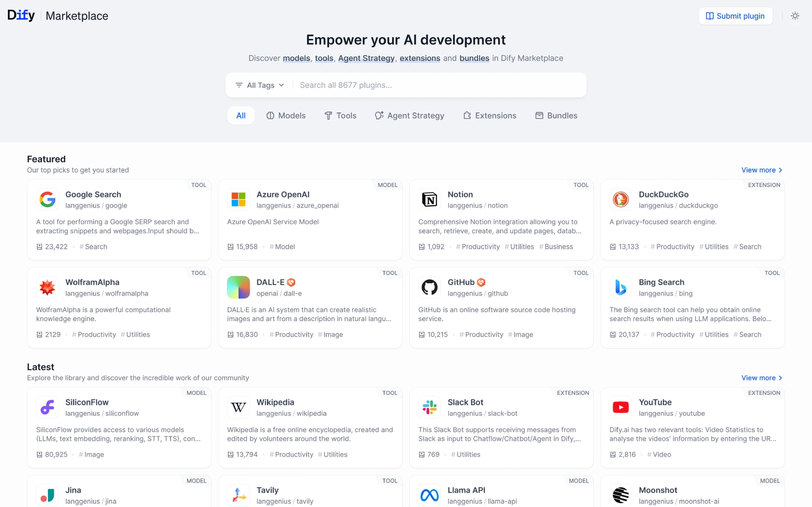
Task: Click the Google Search plugin logo
Action: (47, 199)
